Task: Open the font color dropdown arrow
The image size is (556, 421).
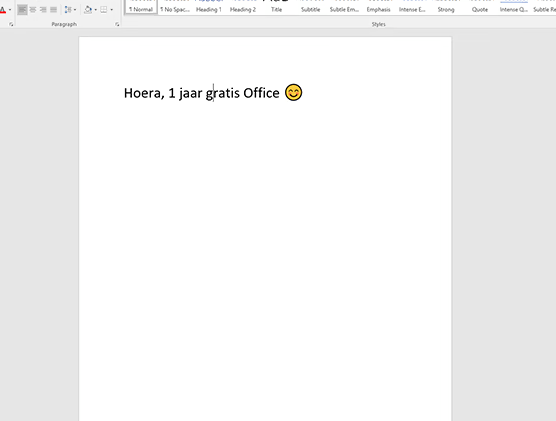Action: 10,10
